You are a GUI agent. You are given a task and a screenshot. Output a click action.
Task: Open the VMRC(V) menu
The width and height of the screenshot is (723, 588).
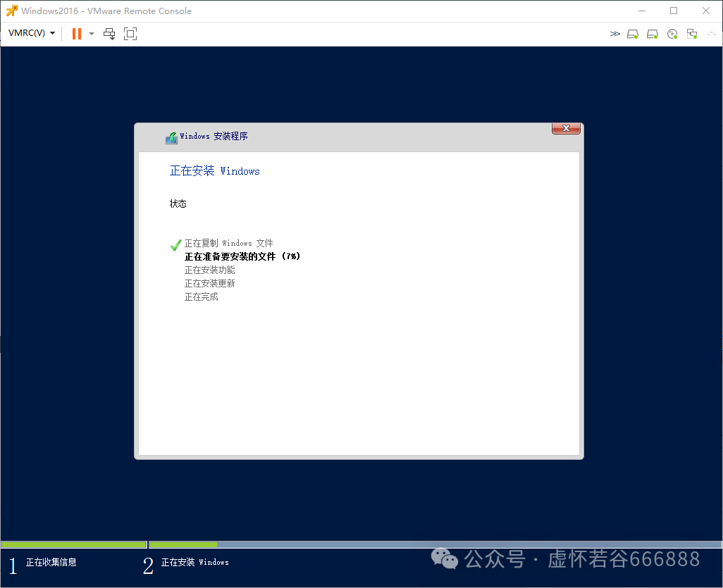point(31,33)
